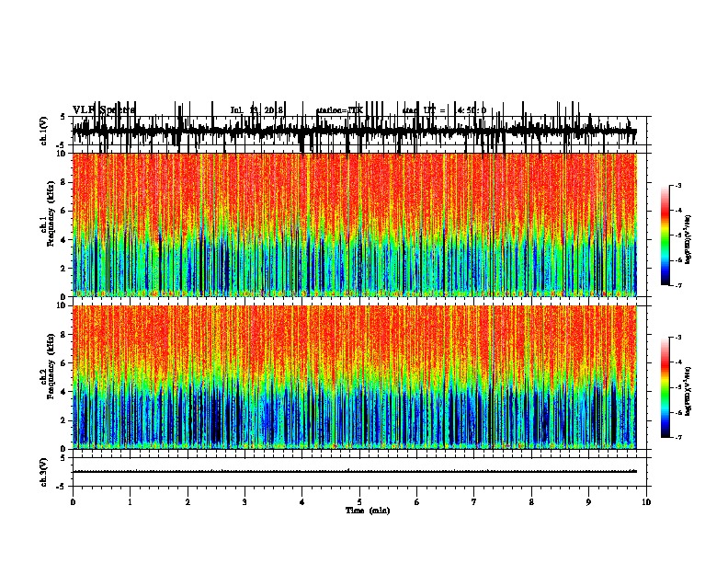Click the ch.1 Frequency (kHz) axis label

click(x=48, y=213)
